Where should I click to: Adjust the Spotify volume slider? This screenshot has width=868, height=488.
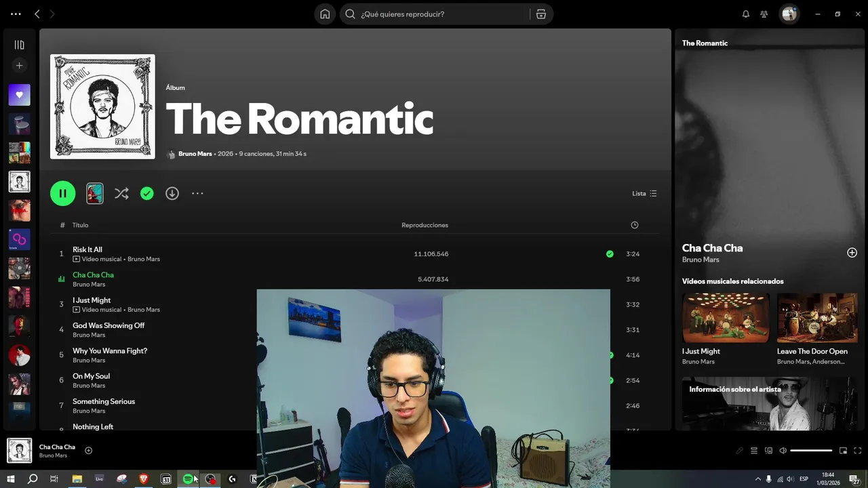point(811,451)
